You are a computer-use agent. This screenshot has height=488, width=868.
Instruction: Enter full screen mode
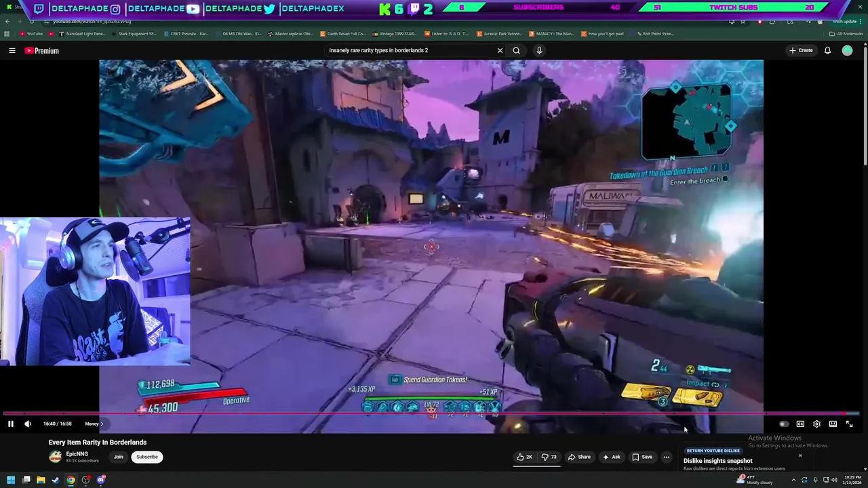click(x=849, y=424)
